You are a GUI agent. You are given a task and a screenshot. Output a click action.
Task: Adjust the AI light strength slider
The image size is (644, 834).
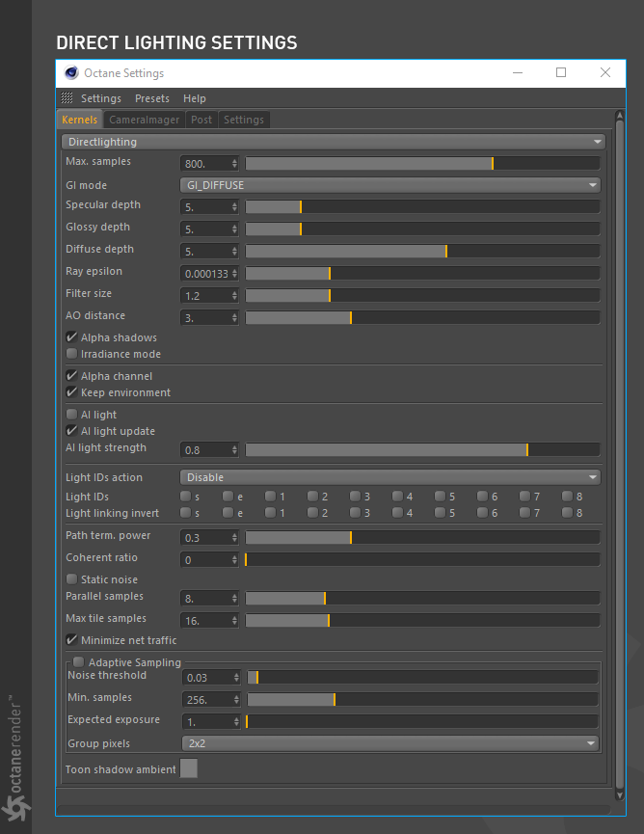[422, 450]
